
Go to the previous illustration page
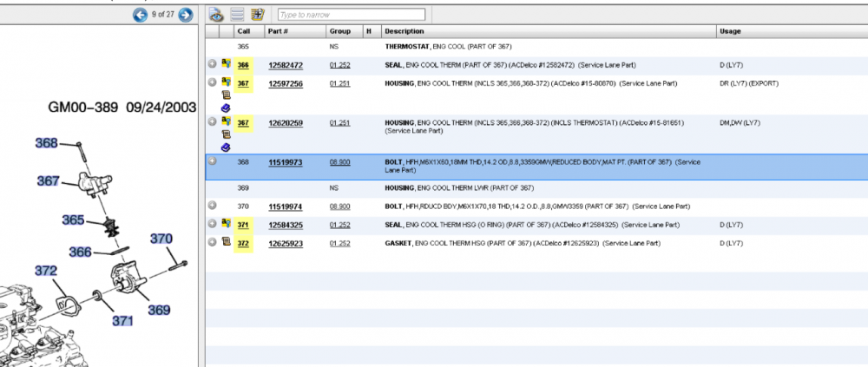(x=140, y=15)
